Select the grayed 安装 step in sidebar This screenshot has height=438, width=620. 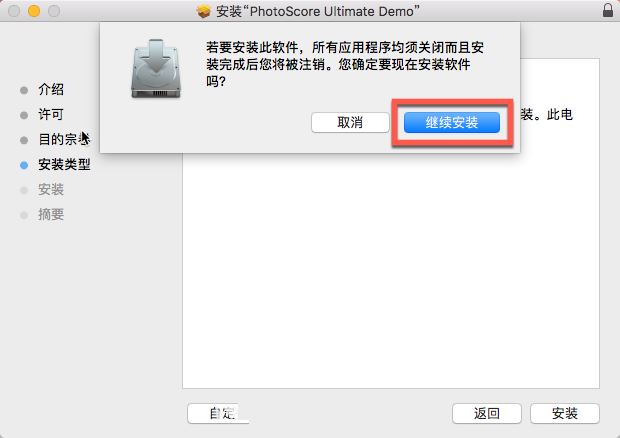[51, 189]
